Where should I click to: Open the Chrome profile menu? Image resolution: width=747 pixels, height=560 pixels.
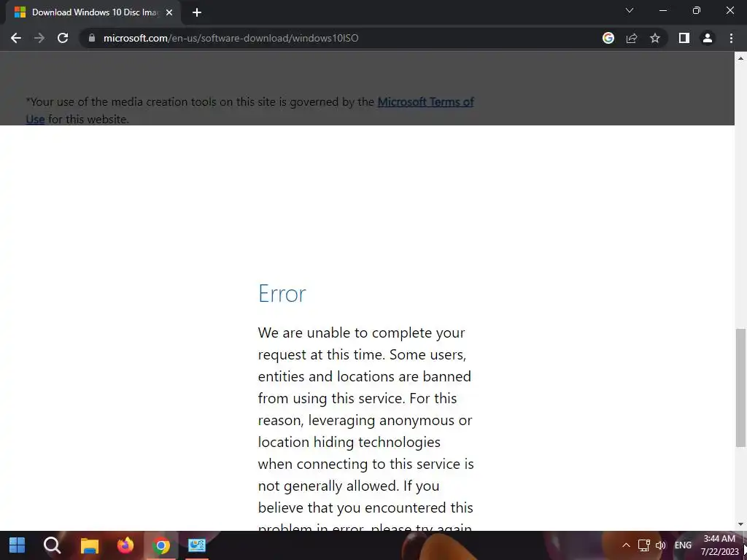708,38
